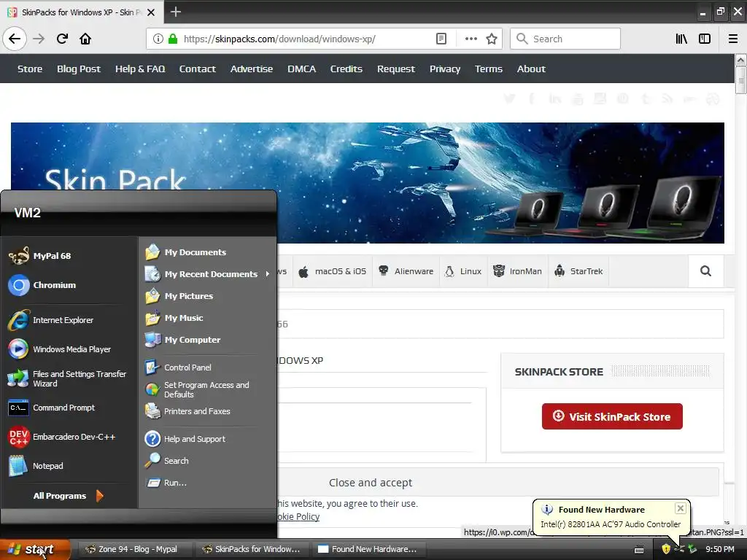Open the Run dialog

(166, 483)
